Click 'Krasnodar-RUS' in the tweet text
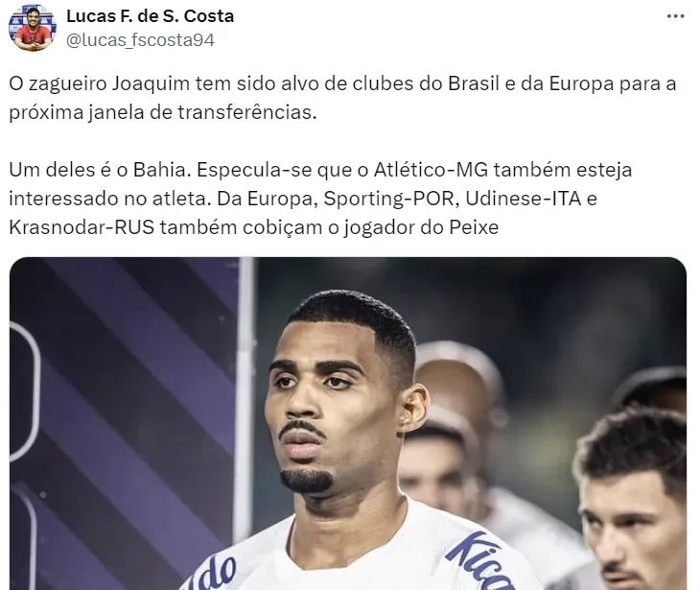This screenshot has width=700, height=590. tap(82, 227)
